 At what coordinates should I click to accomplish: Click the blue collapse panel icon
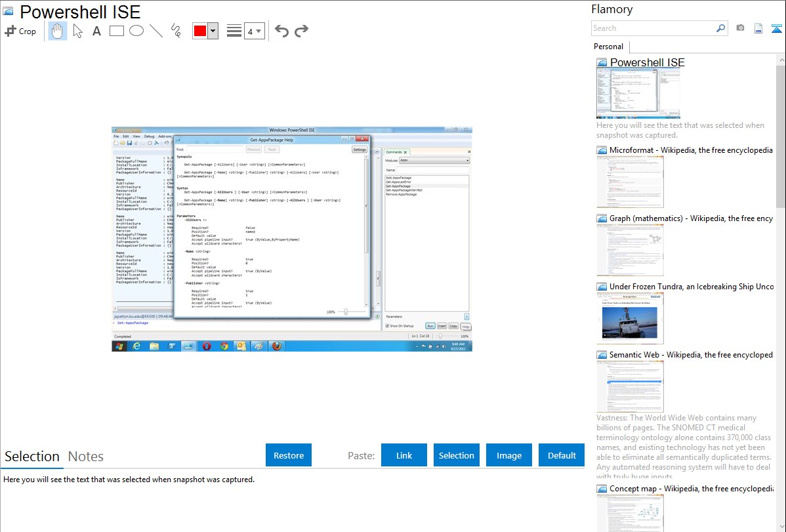pyautogui.click(x=776, y=29)
